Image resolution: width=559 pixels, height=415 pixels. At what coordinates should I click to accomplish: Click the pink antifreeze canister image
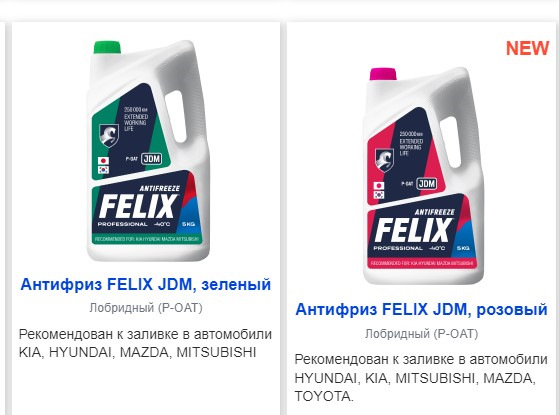pyautogui.click(x=424, y=175)
